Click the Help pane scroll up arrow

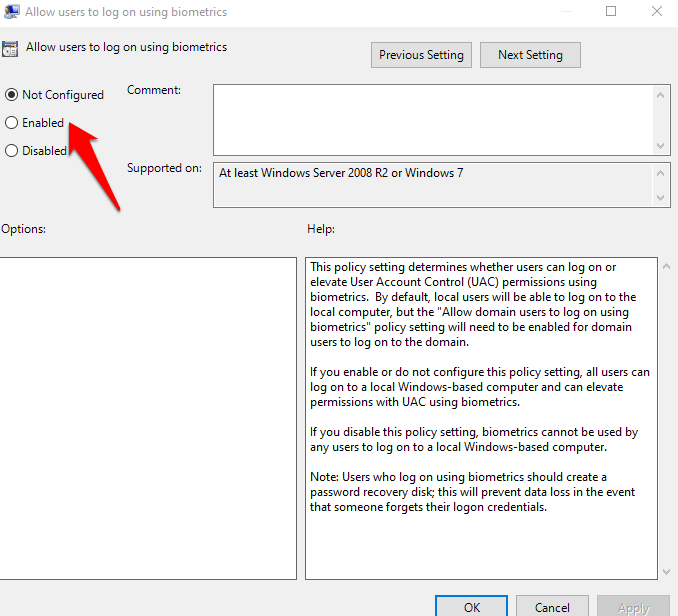click(666, 267)
